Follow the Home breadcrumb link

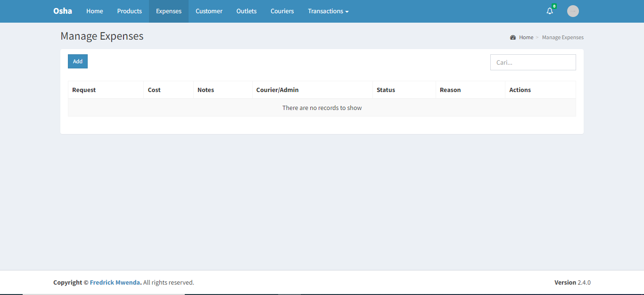tap(526, 37)
